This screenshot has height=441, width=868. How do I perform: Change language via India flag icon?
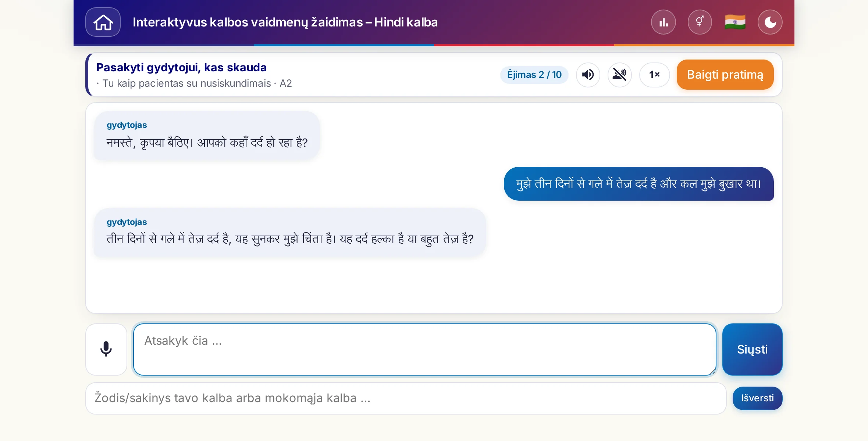coord(735,22)
